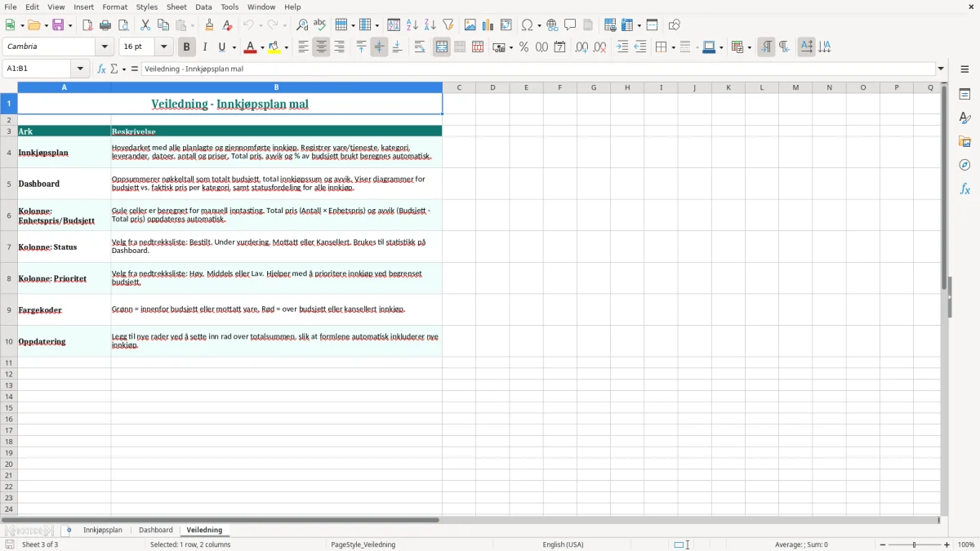Viewport: 980px width, 551px height.
Task: Print the spreadsheet
Action: click(x=105, y=25)
